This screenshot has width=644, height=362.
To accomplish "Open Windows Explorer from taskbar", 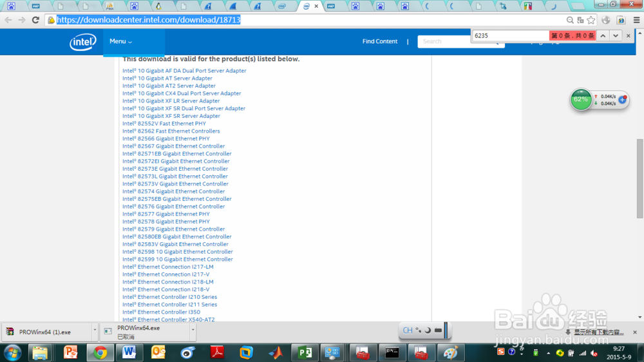I will pyautogui.click(x=40, y=353).
